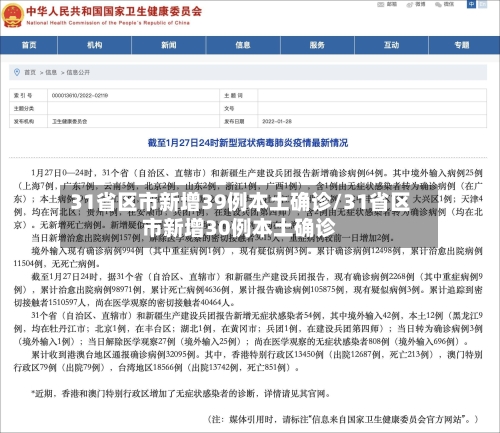Click the 首页 breadcrumb link
Screen dimensions: 500x433
click(30, 72)
